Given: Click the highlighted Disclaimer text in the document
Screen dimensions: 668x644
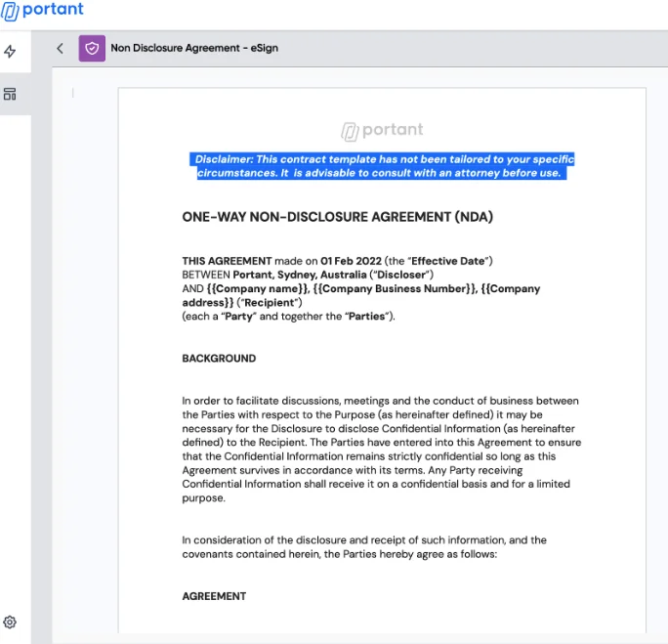Looking at the screenshot, I should coord(382,166).
